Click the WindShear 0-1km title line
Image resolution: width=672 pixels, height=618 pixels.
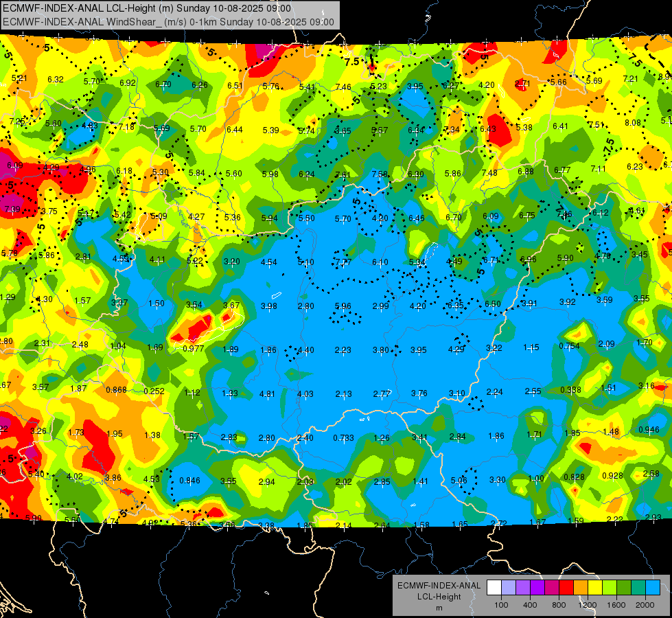[168, 22]
